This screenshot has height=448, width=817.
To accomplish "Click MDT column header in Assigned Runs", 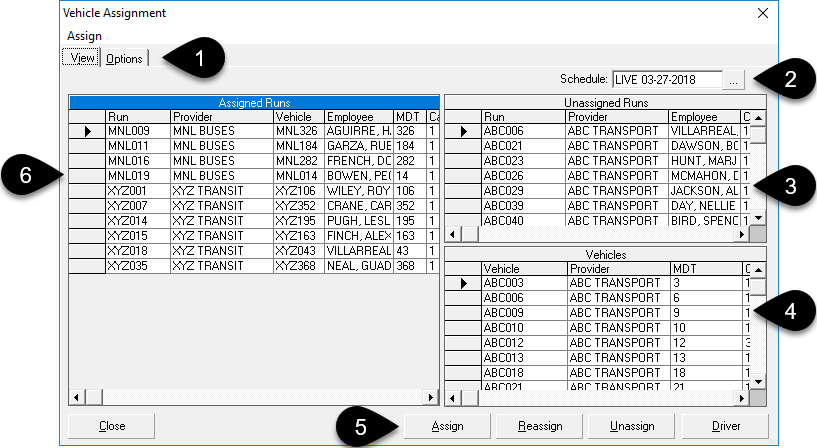I will click(410, 117).
